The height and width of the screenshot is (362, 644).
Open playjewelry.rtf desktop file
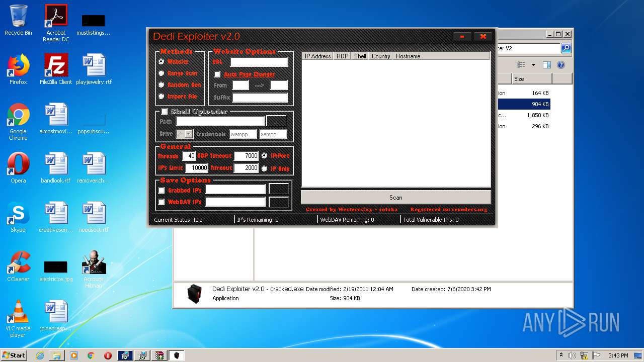point(94,69)
